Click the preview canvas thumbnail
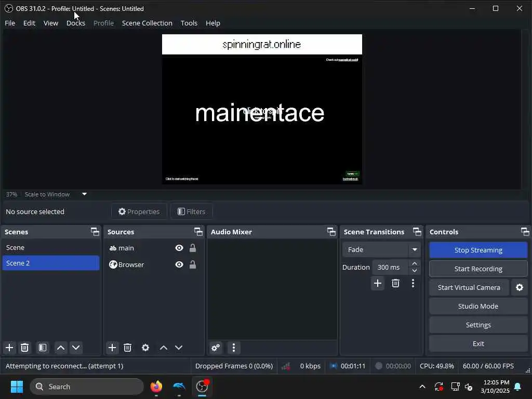This screenshot has height=399, width=532. tap(262, 109)
